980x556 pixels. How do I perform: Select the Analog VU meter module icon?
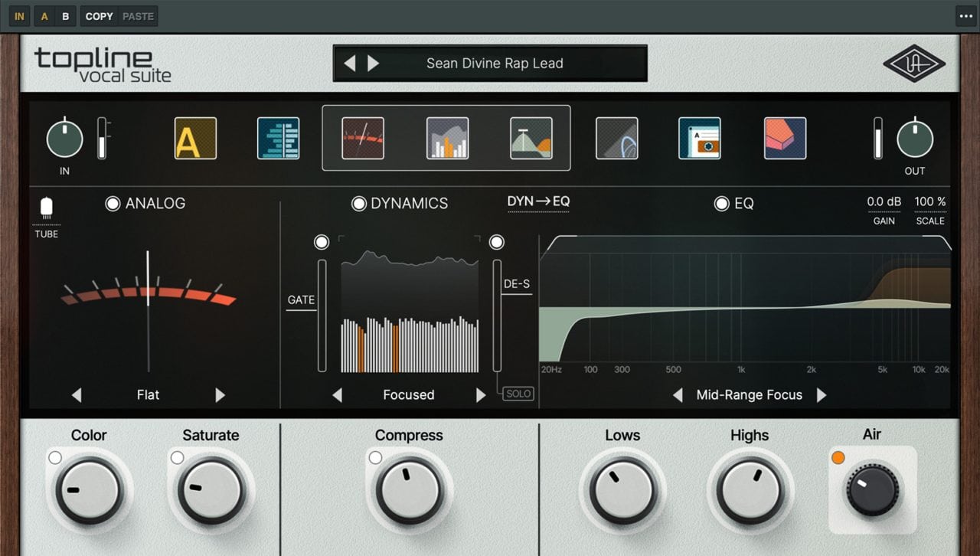pyautogui.click(x=362, y=138)
